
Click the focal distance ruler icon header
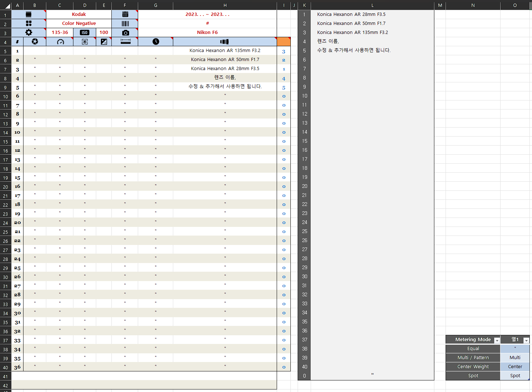125,42
